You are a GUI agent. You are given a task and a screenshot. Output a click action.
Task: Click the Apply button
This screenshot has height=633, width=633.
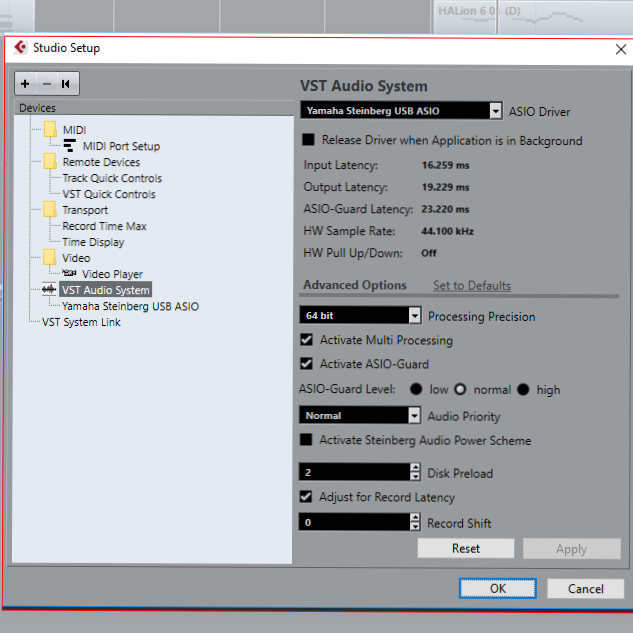pyautogui.click(x=572, y=549)
